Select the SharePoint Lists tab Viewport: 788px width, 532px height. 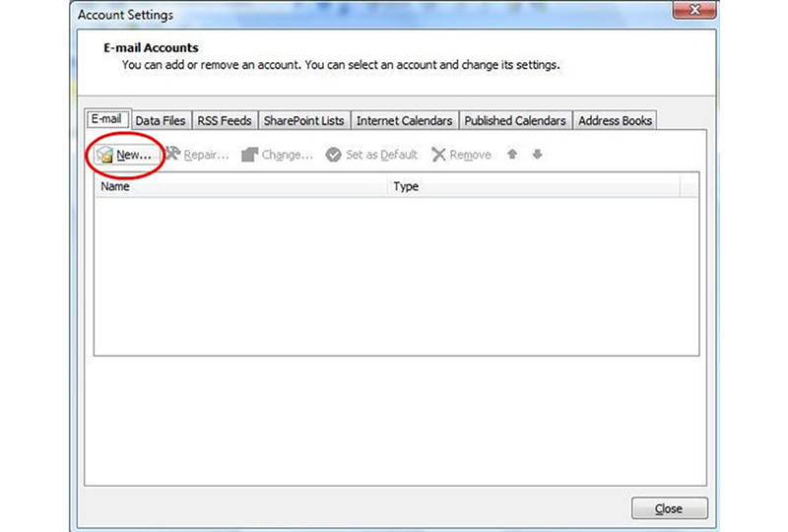click(303, 121)
